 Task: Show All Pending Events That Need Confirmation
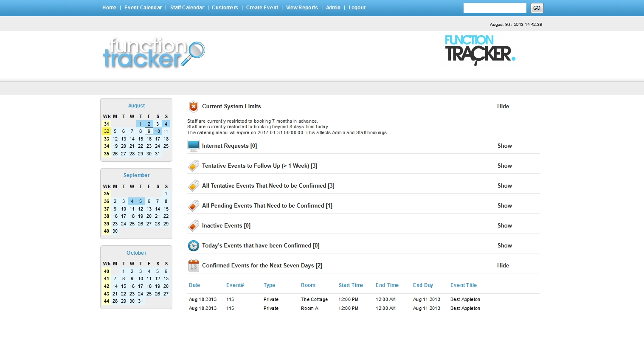tap(504, 205)
